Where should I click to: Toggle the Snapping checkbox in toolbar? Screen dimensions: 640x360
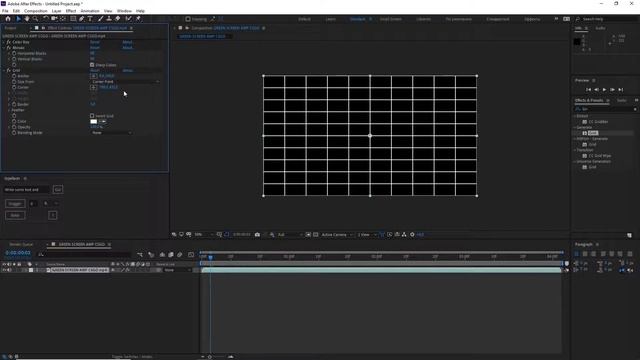coord(188,19)
